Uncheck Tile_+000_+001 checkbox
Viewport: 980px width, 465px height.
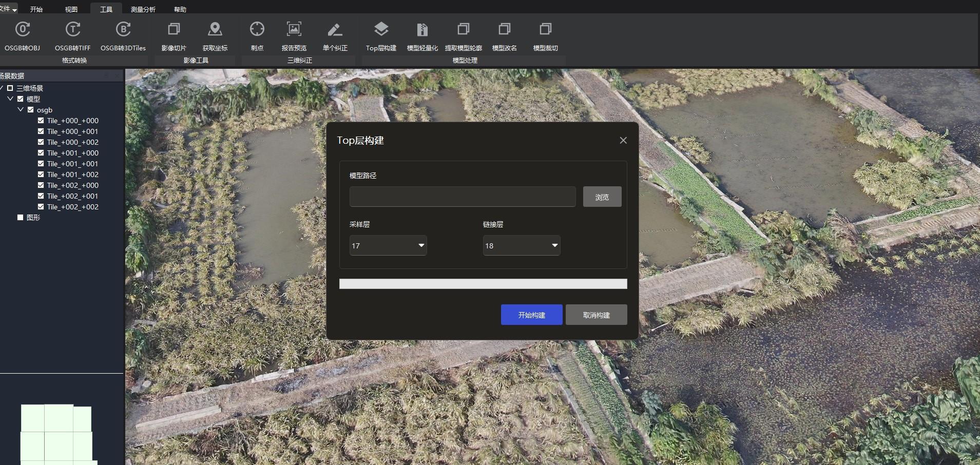pyautogui.click(x=41, y=131)
